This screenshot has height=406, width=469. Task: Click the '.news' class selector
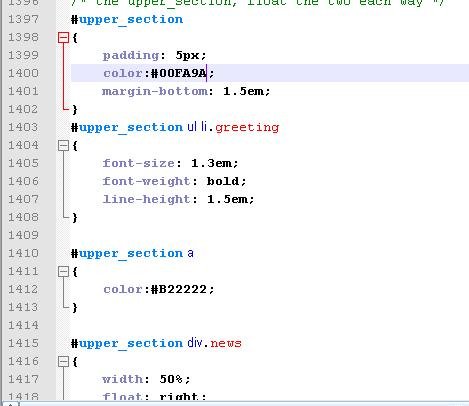click(223, 343)
